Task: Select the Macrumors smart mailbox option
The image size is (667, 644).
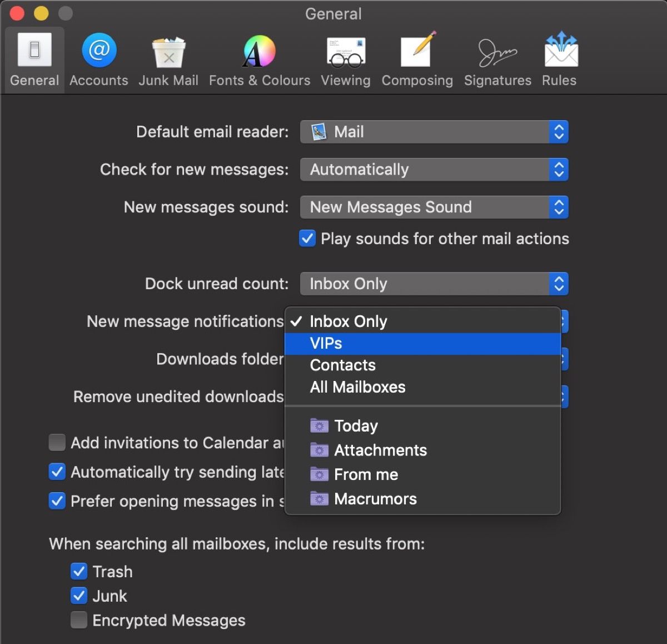Action: click(x=375, y=499)
